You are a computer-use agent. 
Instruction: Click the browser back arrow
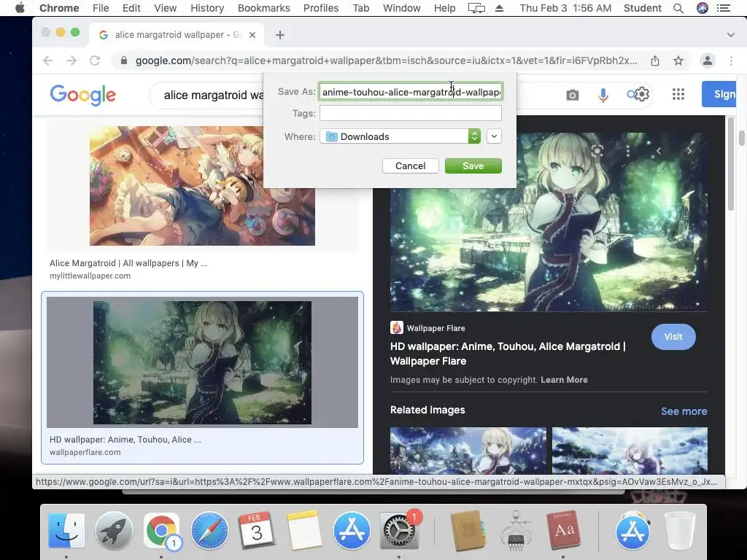(48, 61)
